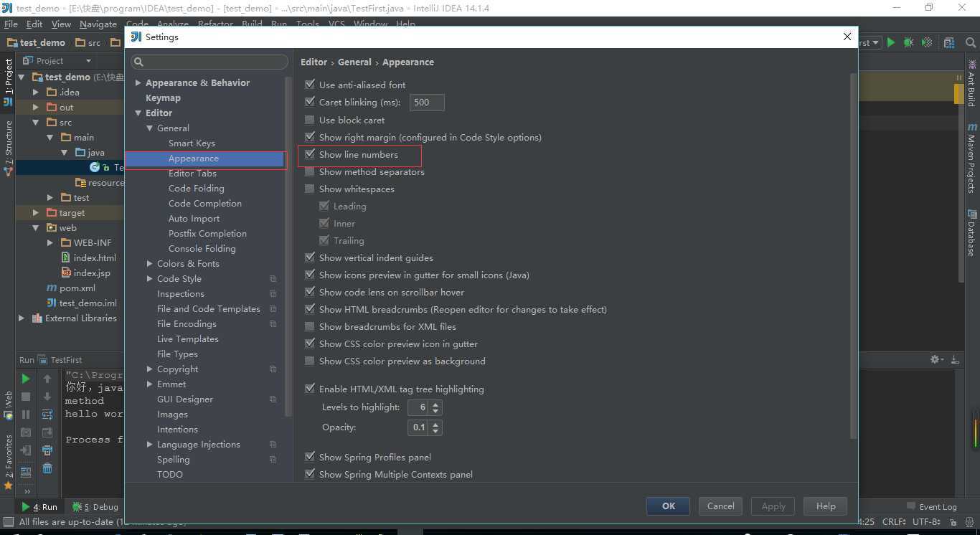
Task: Expand Emmet settings node
Action: [149, 384]
